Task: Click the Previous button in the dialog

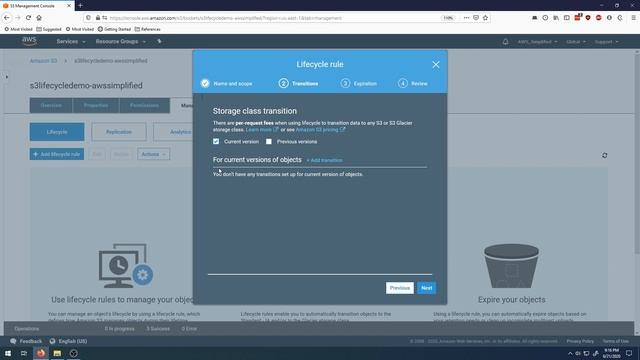Action: tap(400, 288)
